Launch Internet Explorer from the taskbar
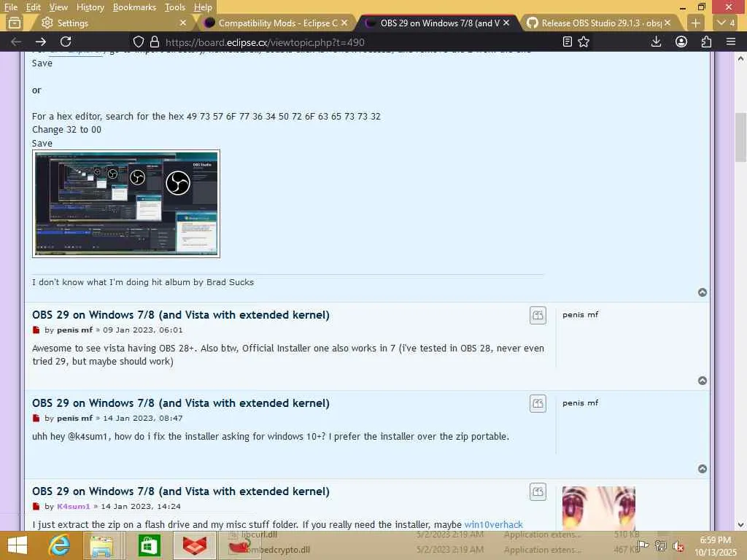Image resolution: width=747 pixels, height=560 pixels. (59, 545)
